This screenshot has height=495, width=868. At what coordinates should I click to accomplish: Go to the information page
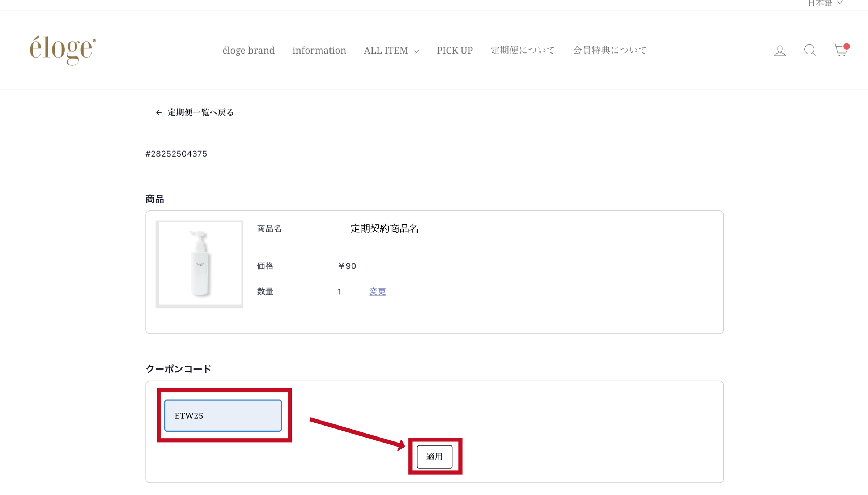coord(319,50)
